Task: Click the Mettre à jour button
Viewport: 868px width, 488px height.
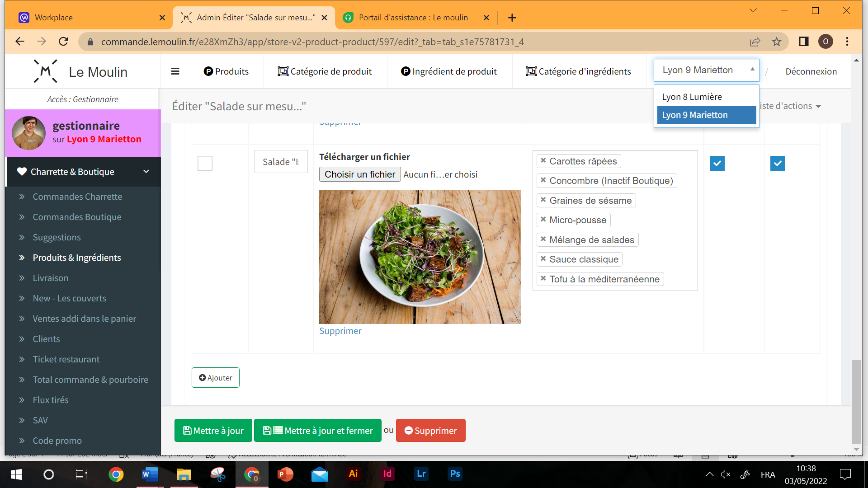Action: (x=213, y=431)
